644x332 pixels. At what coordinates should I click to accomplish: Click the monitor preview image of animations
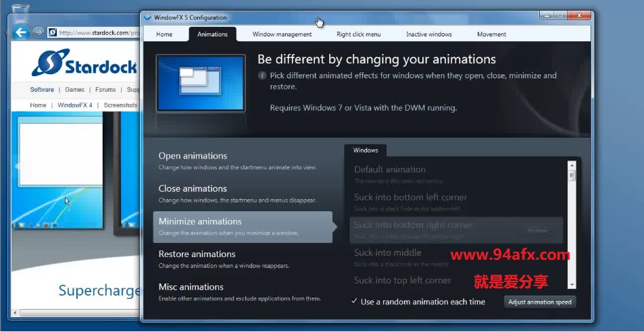tap(201, 83)
